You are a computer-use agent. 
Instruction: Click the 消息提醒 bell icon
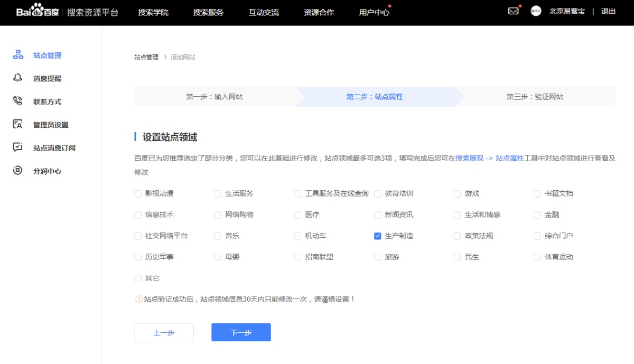(x=18, y=78)
